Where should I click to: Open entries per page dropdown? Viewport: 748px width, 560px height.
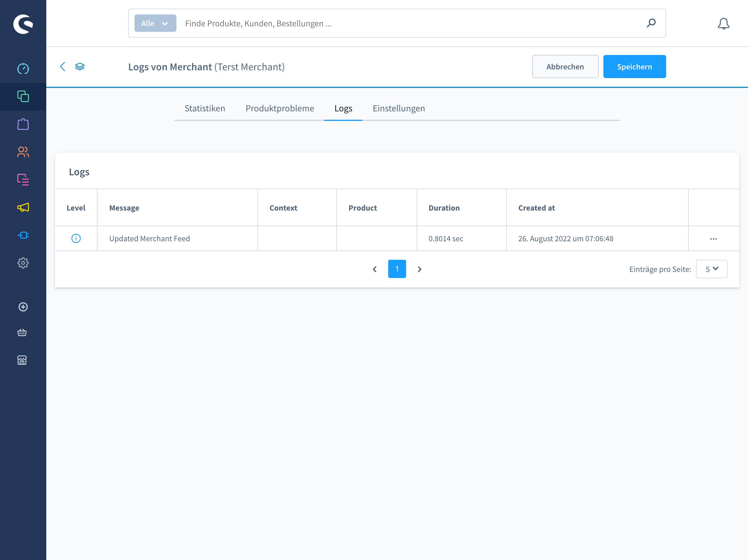tap(712, 269)
